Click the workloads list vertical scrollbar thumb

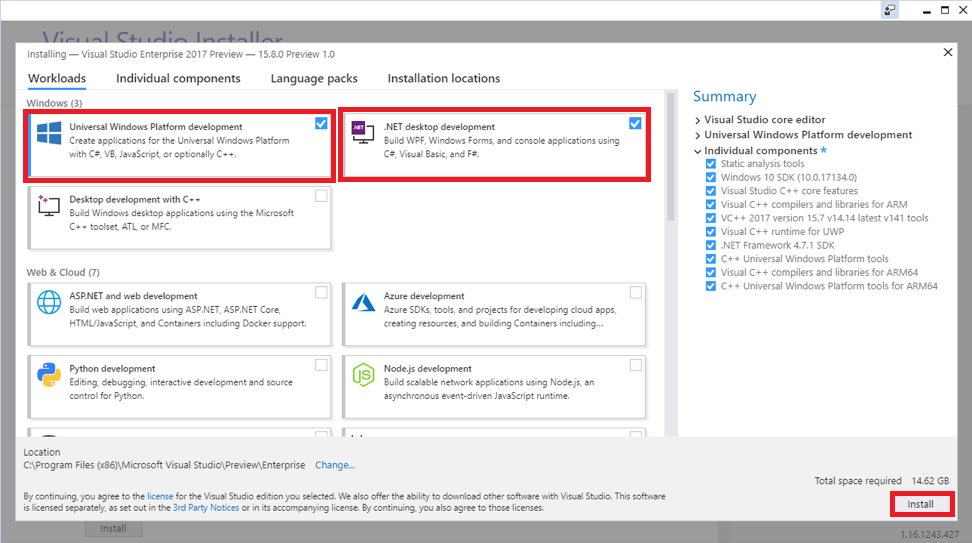670,156
